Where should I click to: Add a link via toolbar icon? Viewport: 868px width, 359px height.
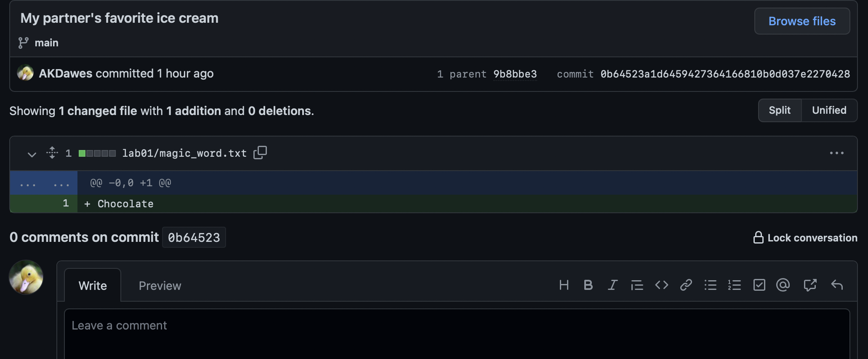click(686, 285)
